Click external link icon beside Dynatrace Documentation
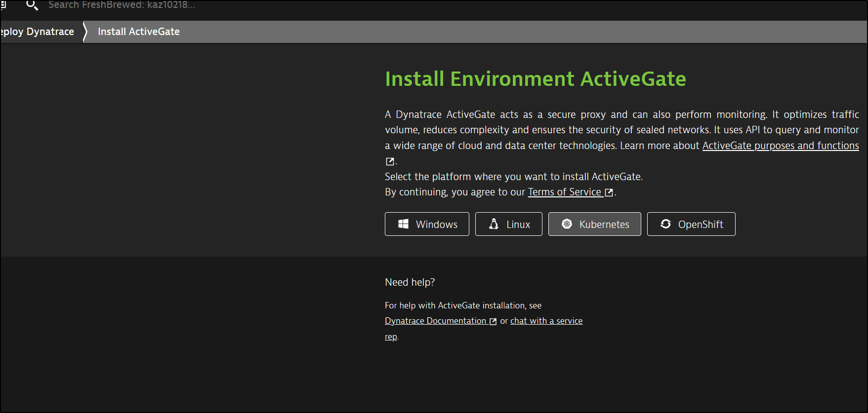Image resolution: width=868 pixels, height=413 pixels. click(493, 321)
